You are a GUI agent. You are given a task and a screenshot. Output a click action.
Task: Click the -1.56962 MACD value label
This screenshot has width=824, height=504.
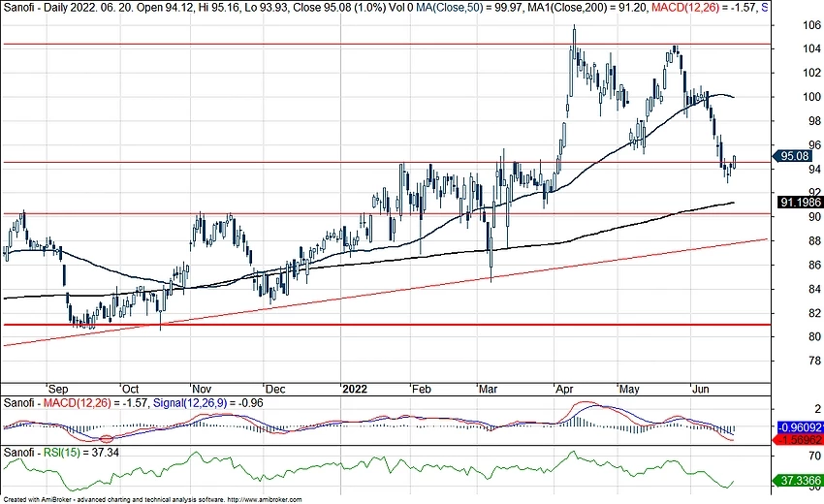[800, 439]
